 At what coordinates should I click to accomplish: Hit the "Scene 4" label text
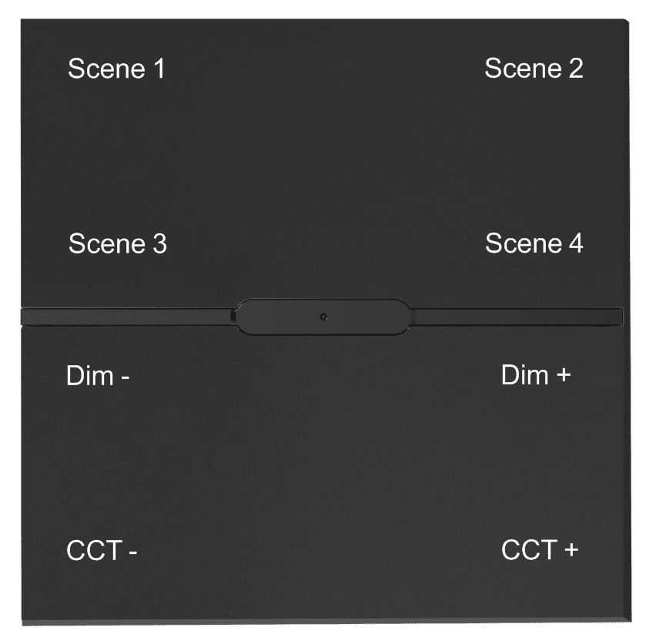click(534, 244)
